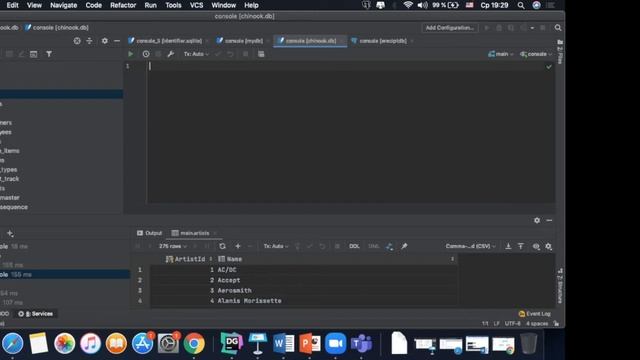
Task: Click add icon in Services sidebar
Action: tap(10, 233)
